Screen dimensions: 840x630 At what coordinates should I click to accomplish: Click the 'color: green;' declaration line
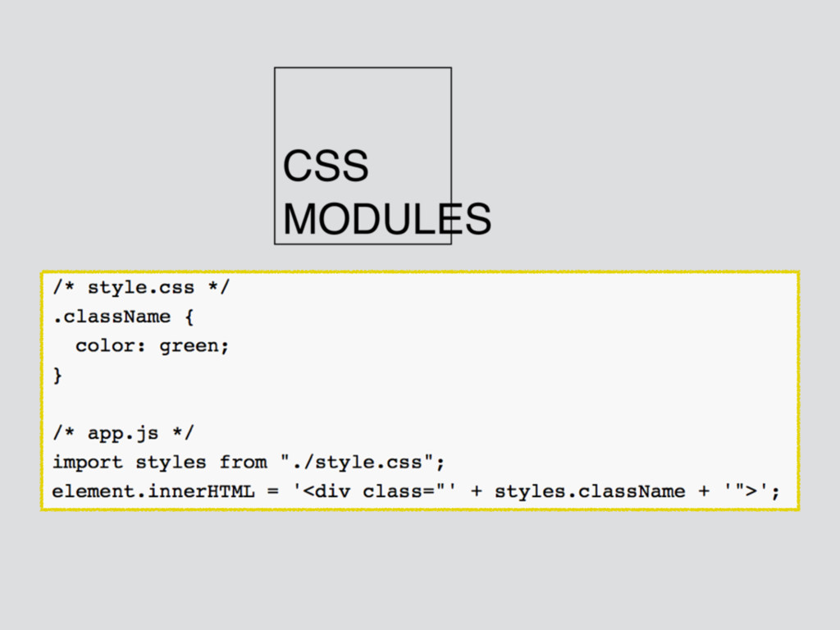point(152,346)
